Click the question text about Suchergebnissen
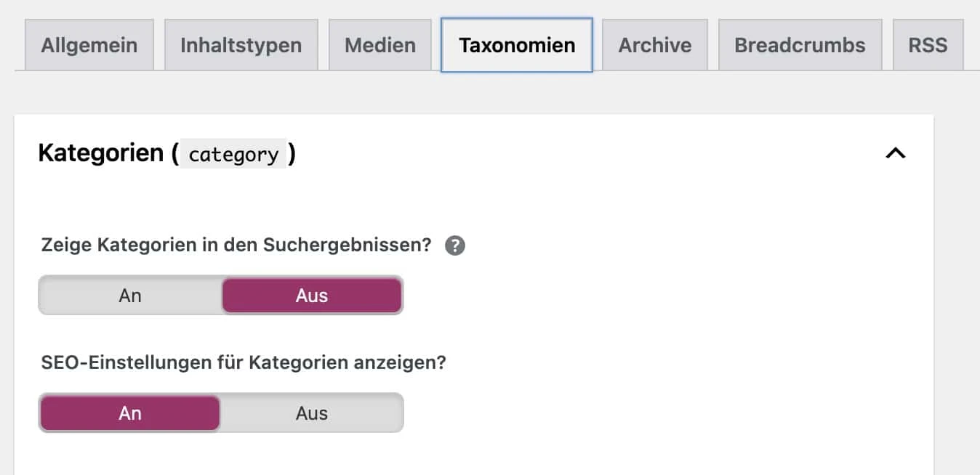 click(x=233, y=245)
